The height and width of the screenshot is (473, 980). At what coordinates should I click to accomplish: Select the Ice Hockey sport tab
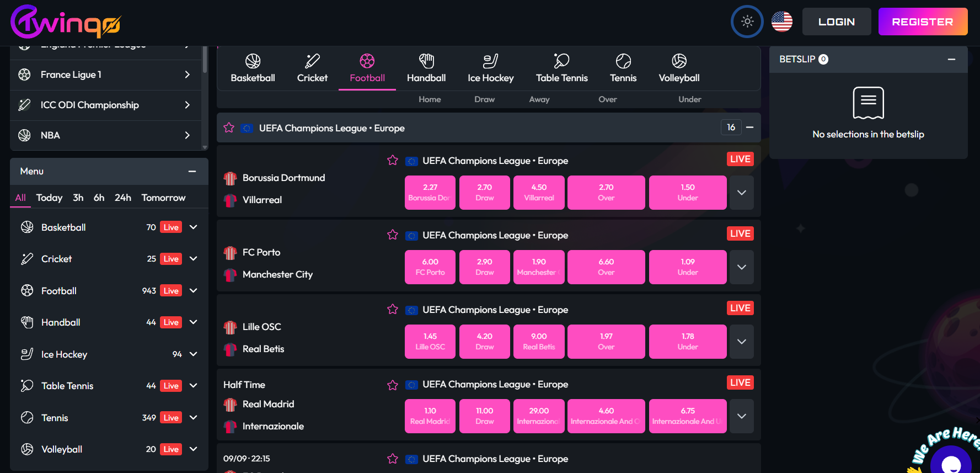[x=490, y=68]
